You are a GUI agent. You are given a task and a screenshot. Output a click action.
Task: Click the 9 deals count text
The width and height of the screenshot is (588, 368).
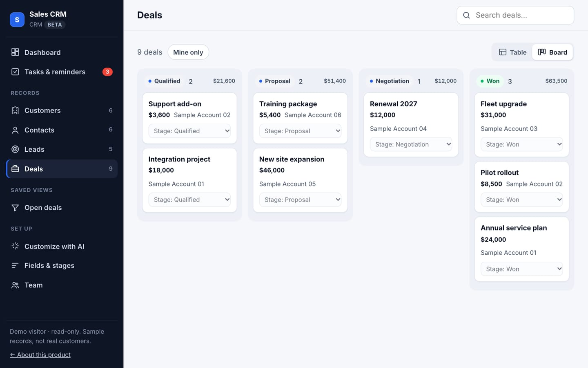(150, 52)
